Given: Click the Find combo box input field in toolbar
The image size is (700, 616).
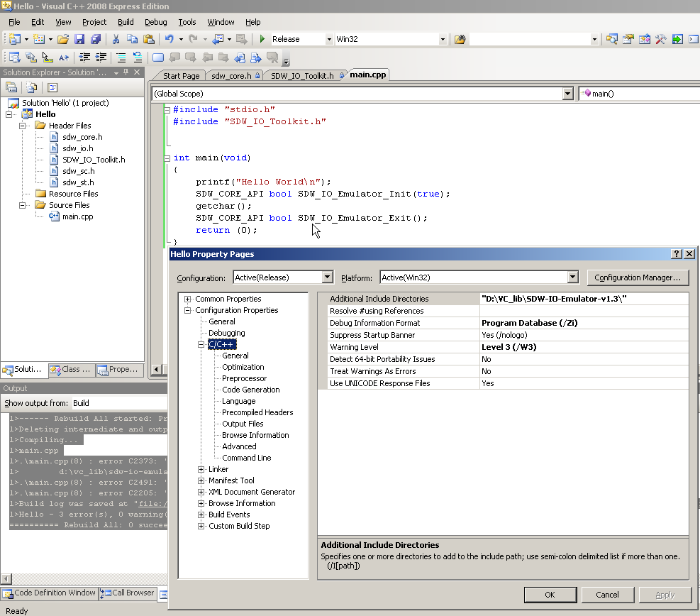Looking at the screenshot, I should tap(530, 39).
